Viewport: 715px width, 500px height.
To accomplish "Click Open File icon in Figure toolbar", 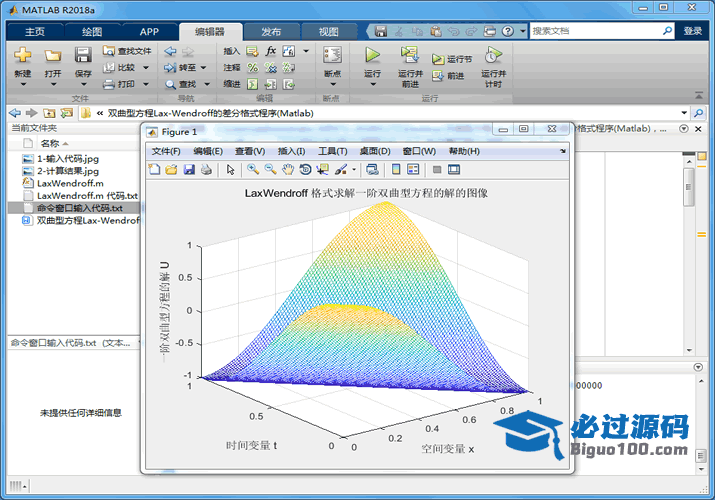I will tap(171, 170).
